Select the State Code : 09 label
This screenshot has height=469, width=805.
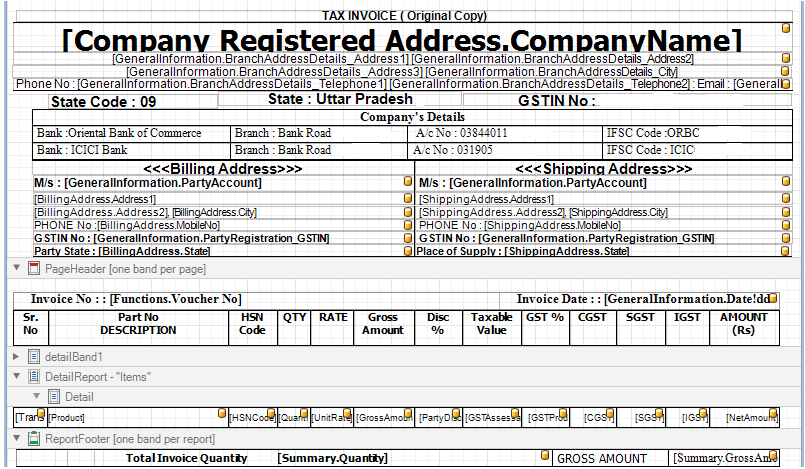pyautogui.click(x=133, y=102)
